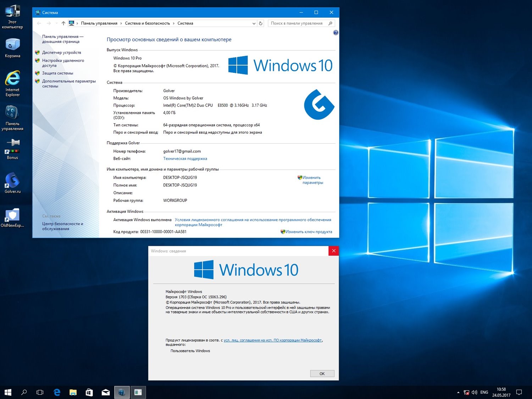Viewport: 532px width, 399px height.
Task: Click the search magnifier in control panel search
Action: click(x=331, y=23)
